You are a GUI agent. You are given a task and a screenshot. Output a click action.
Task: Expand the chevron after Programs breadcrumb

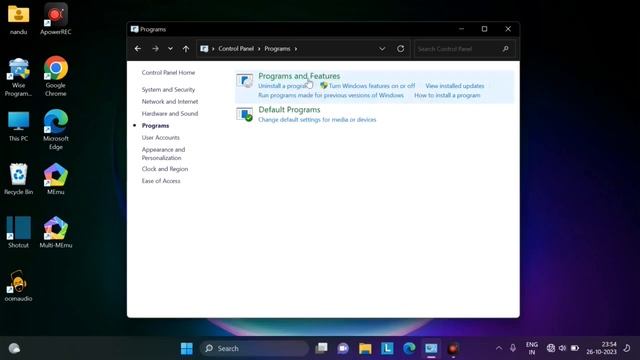click(296, 49)
